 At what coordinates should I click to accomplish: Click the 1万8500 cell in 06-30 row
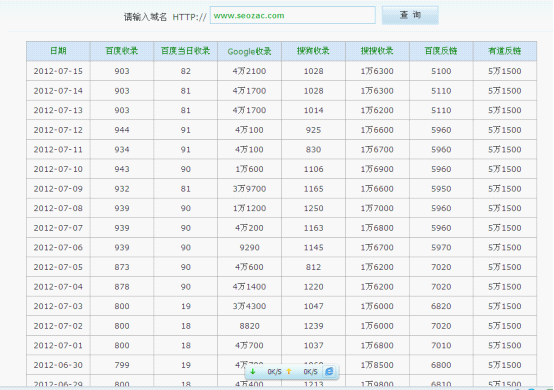coord(377,365)
